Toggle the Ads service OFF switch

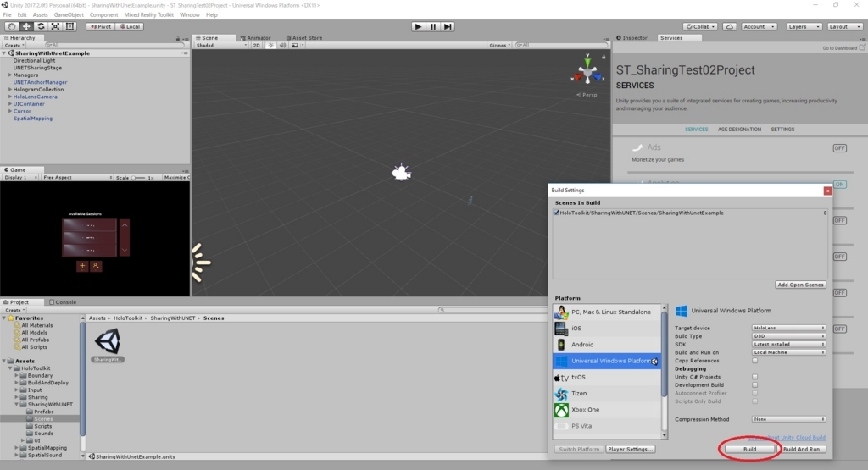(x=839, y=148)
